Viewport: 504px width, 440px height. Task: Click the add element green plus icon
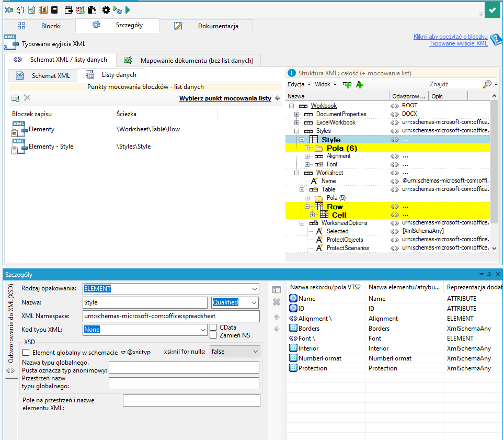pos(347,85)
